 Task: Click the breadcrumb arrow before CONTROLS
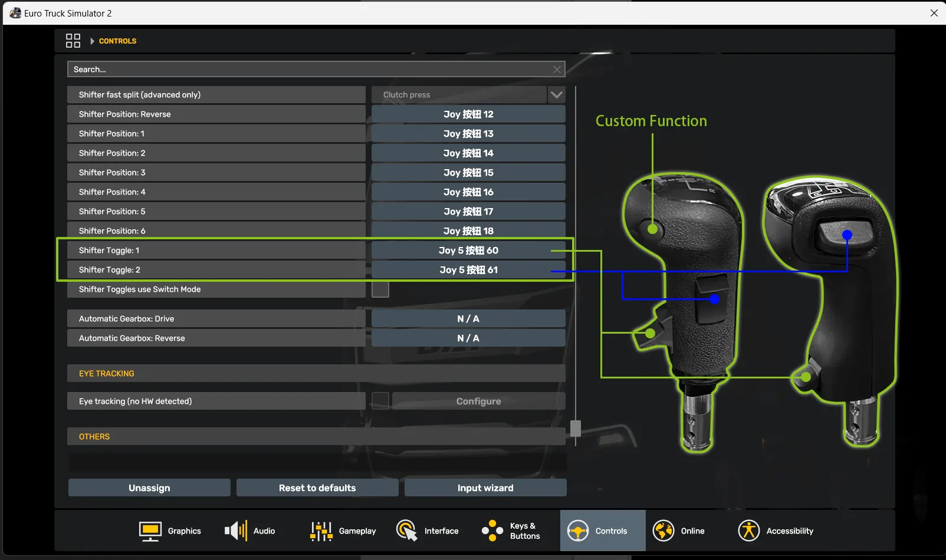tap(92, 41)
